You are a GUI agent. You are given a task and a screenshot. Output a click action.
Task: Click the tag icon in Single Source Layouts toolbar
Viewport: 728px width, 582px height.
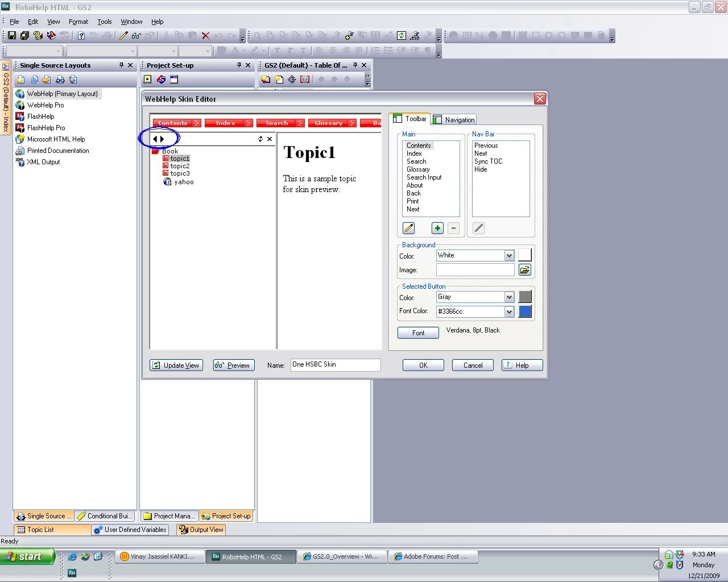(x=73, y=80)
